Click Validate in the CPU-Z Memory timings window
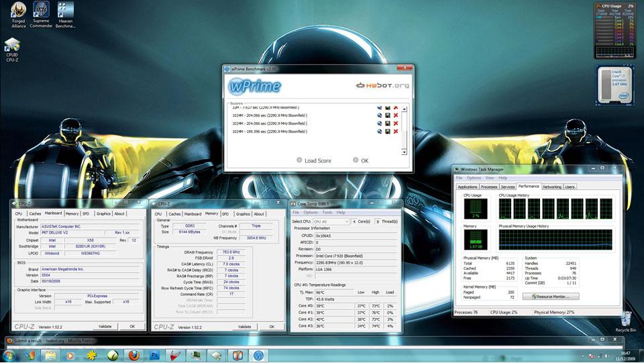The image size is (644, 363). [x=244, y=327]
